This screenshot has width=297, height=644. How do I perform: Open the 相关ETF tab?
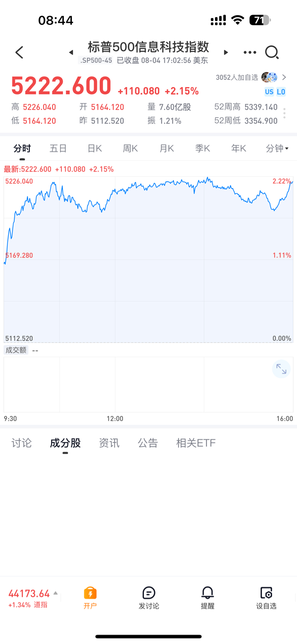pyautogui.click(x=196, y=443)
